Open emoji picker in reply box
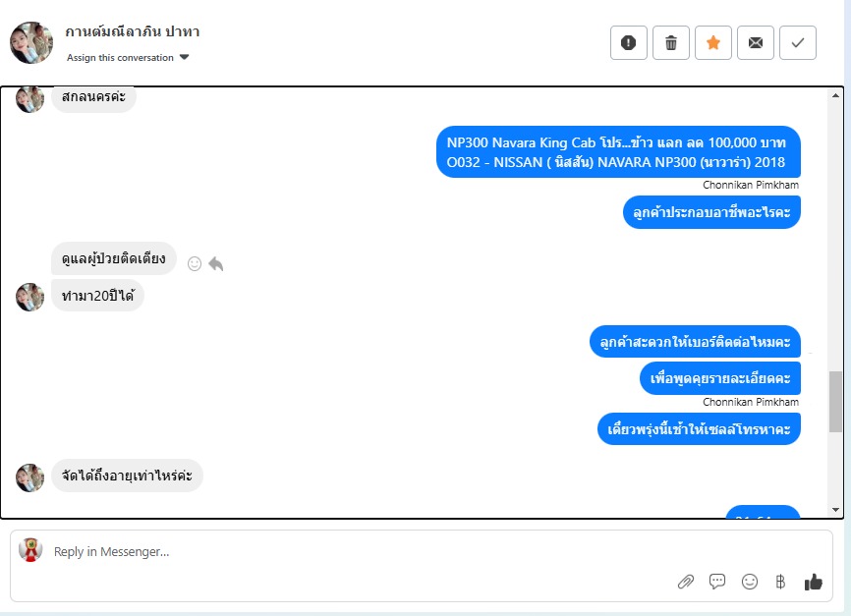Viewport: 851px width, 616px height. (750, 582)
